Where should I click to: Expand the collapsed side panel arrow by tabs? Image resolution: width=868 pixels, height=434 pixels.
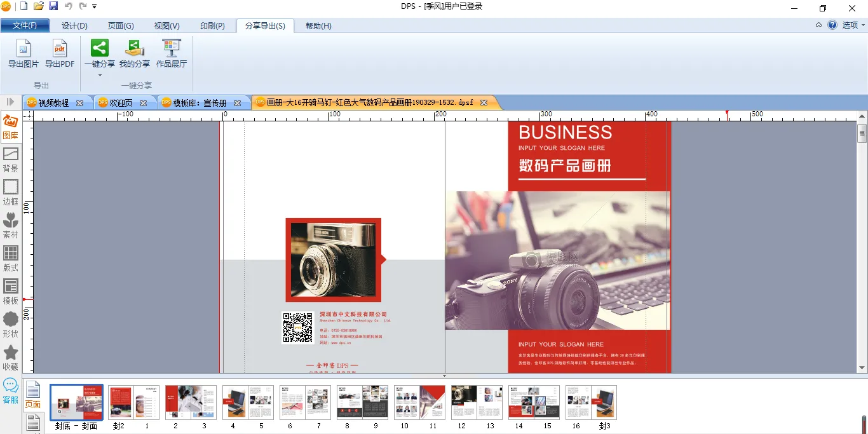[11, 102]
